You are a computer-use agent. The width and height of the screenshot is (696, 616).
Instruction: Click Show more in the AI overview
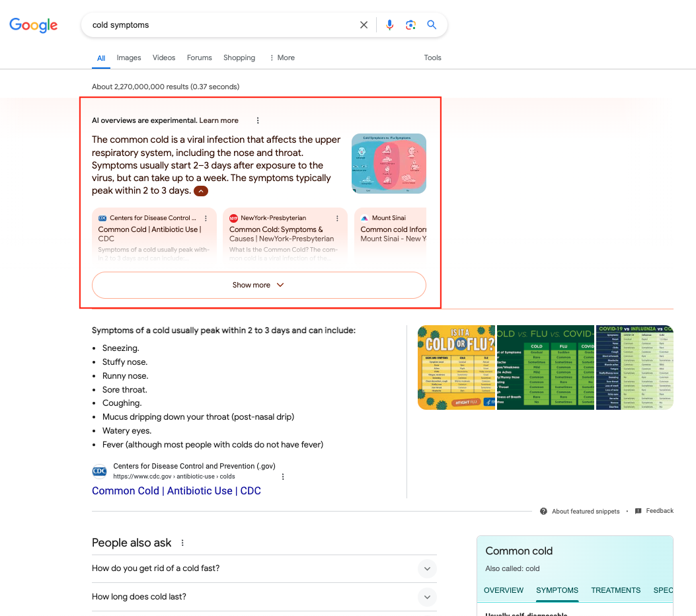[259, 285]
